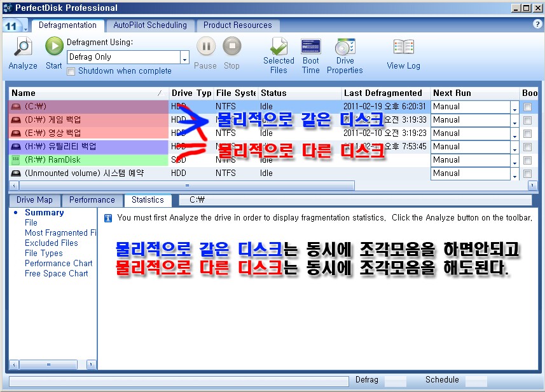Open Selected Files defrag icon
The width and height of the screenshot is (545, 392).
click(x=279, y=47)
